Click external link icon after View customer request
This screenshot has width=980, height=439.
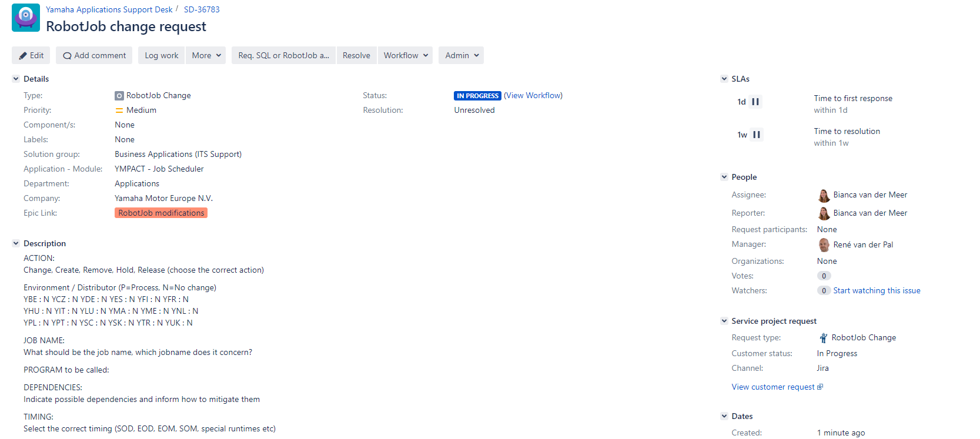[820, 387]
